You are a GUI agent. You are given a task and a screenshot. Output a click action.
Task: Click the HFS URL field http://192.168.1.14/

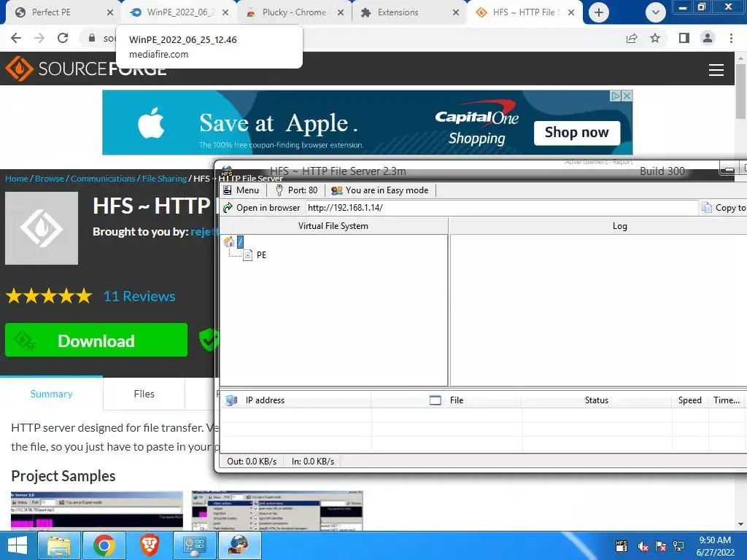[x=502, y=208]
